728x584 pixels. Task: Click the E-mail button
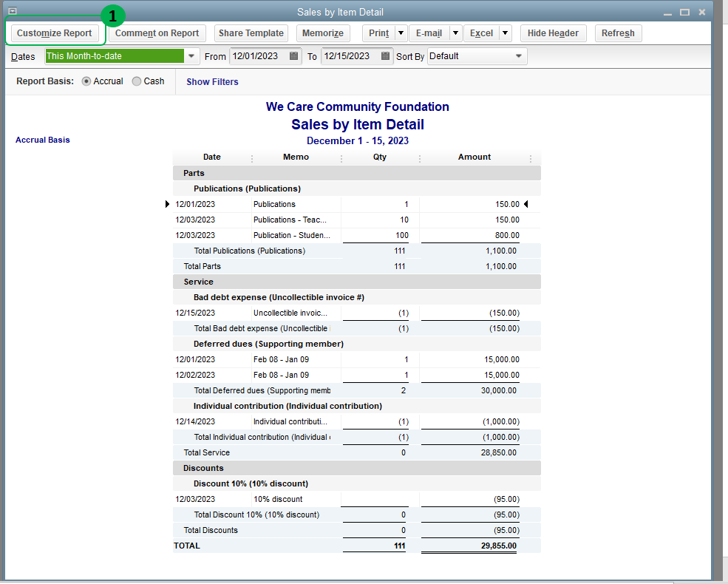[429, 33]
